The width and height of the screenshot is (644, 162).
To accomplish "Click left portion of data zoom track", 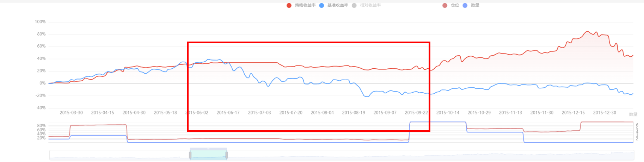I will pos(116,155).
